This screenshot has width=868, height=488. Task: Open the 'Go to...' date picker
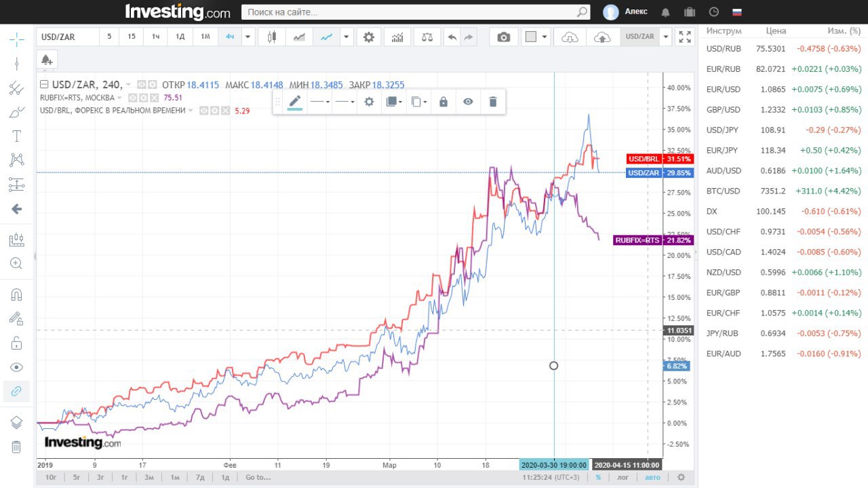click(258, 478)
